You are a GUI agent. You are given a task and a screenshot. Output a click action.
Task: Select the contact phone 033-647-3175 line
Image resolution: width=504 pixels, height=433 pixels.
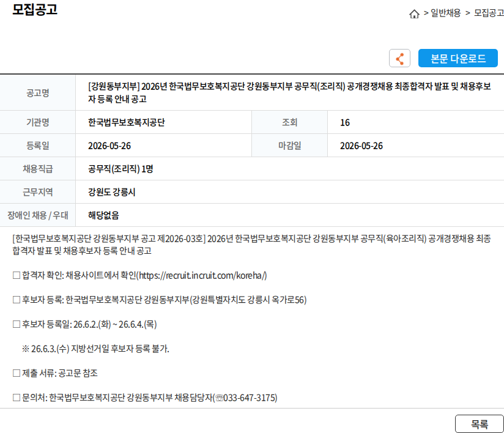pyautogui.click(x=144, y=398)
